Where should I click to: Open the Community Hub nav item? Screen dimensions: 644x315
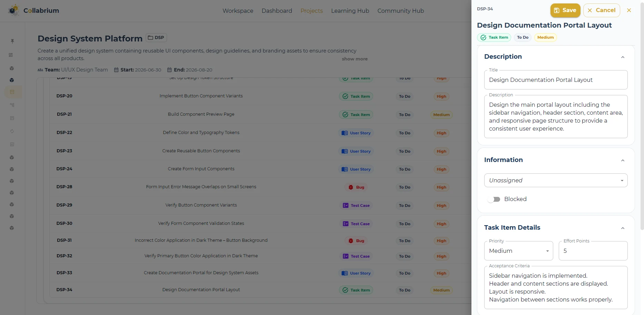400,11
